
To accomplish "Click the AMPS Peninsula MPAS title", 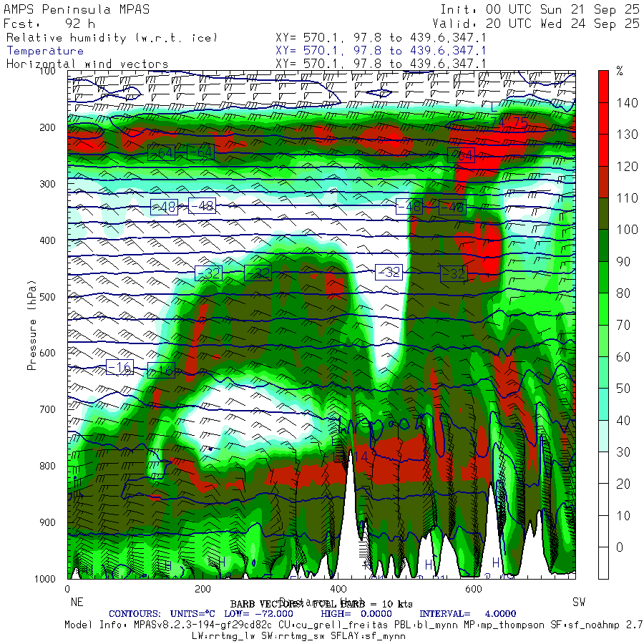I will pyautogui.click(x=77, y=9).
